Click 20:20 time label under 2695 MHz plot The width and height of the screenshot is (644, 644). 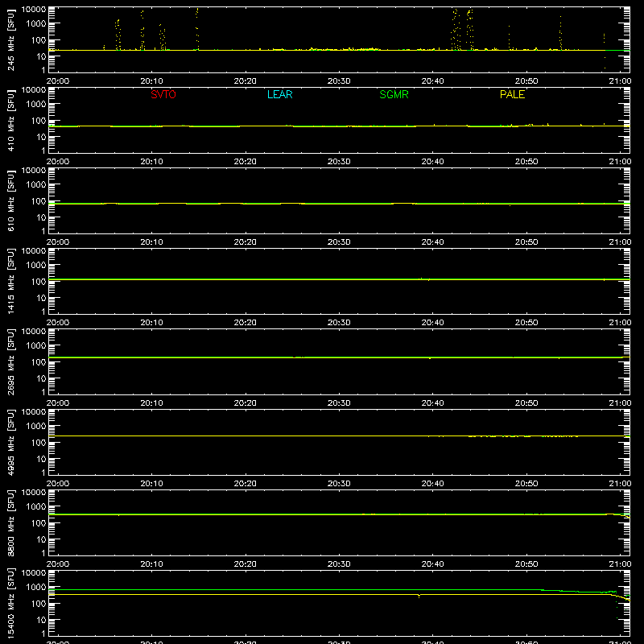tap(246, 403)
